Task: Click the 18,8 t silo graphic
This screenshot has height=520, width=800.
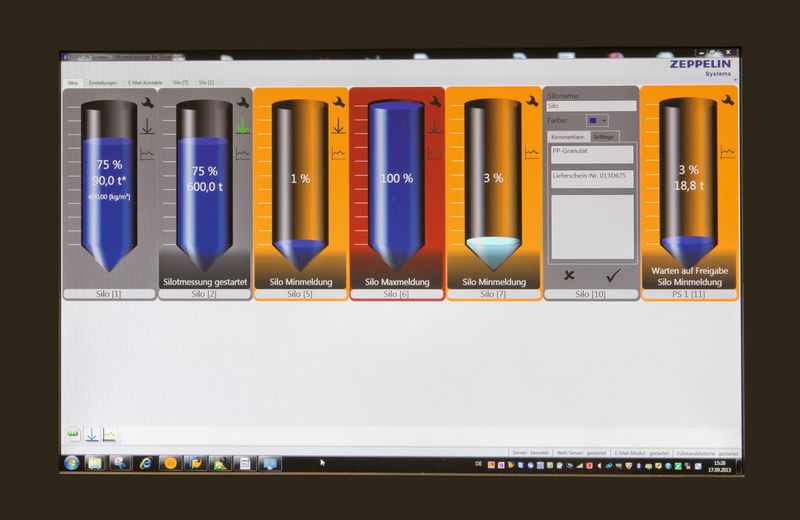Action: pyautogui.click(x=688, y=183)
